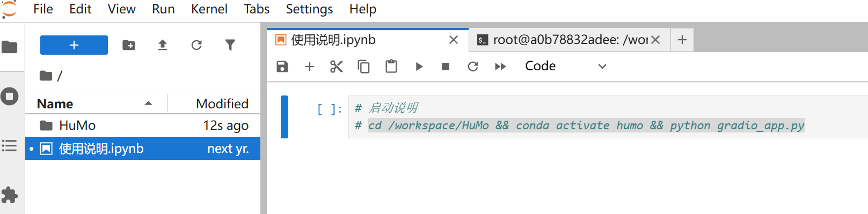Open the View menu
This screenshot has width=868, height=214.
click(x=122, y=9)
